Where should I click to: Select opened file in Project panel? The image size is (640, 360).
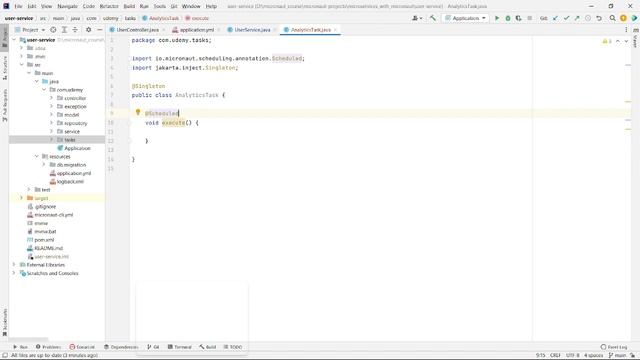[x=53, y=30]
